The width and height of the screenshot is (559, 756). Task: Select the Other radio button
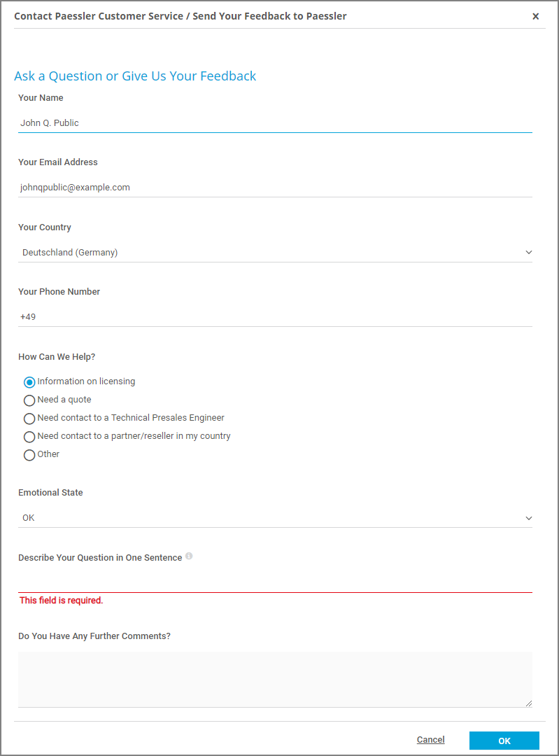[x=29, y=455]
